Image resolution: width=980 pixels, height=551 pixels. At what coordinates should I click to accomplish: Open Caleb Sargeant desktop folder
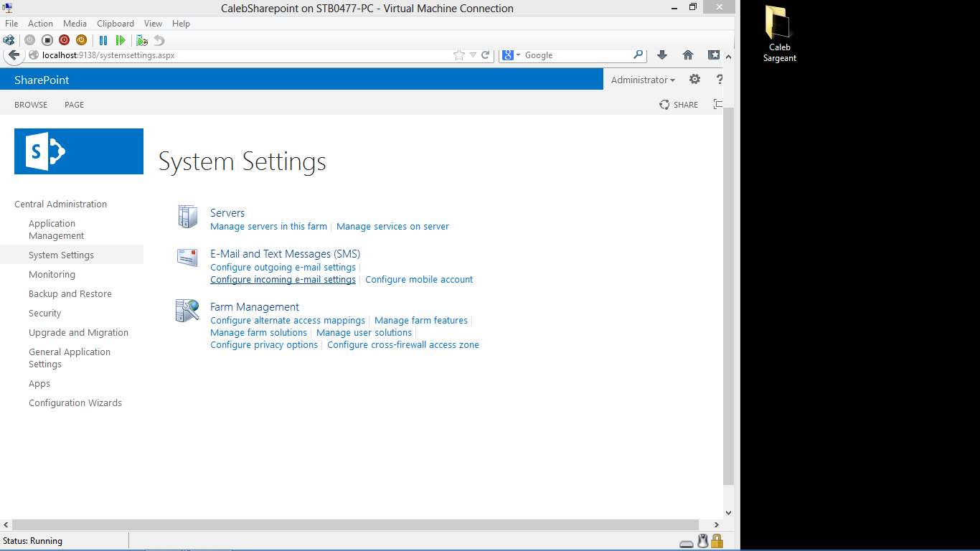(779, 34)
